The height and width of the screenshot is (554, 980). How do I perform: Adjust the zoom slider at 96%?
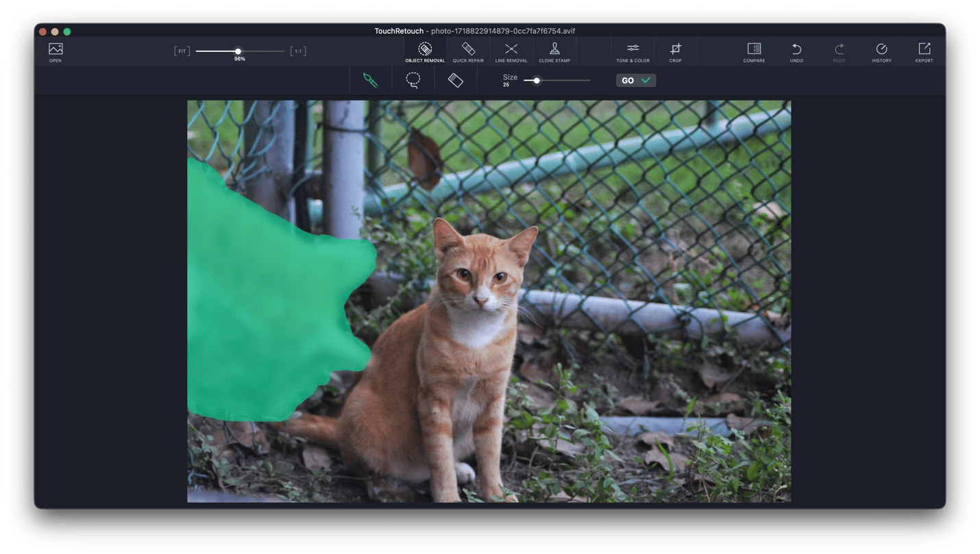(x=238, y=51)
